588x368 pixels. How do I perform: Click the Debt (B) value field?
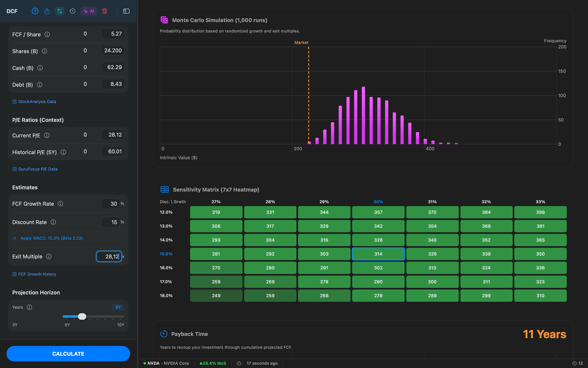(113, 84)
